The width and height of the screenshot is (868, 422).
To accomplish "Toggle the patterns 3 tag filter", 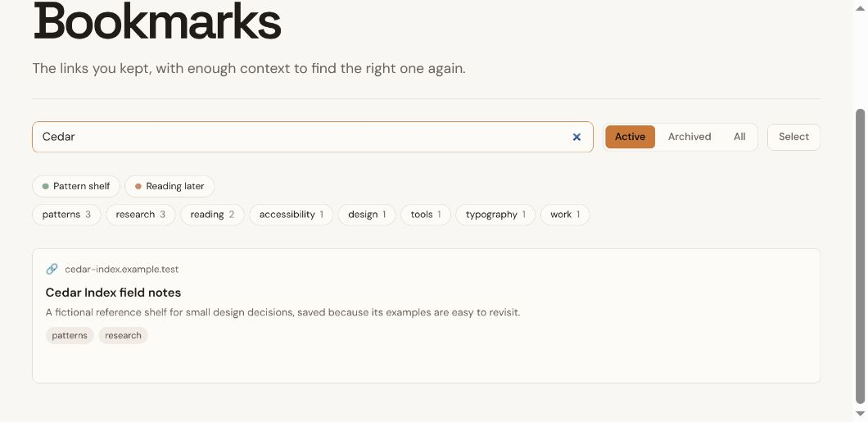I will pyautogui.click(x=66, y=215).
